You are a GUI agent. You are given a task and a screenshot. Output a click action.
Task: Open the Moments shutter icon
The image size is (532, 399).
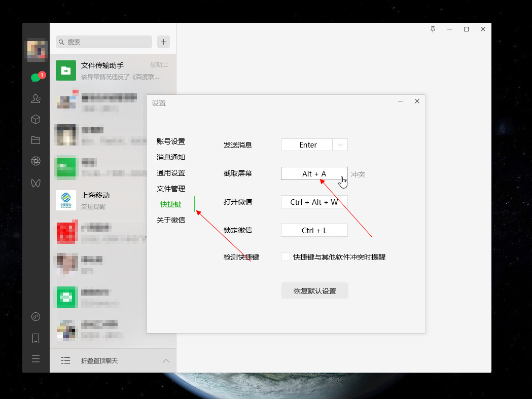36,161
